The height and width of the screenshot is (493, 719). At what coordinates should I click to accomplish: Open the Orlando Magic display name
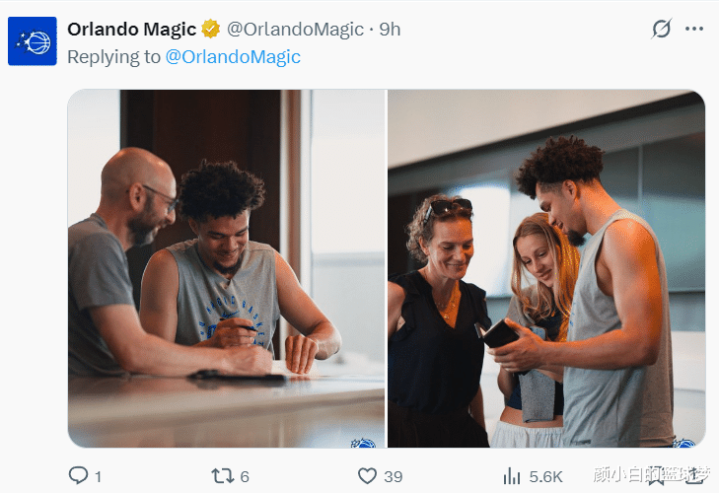(131, 29)
